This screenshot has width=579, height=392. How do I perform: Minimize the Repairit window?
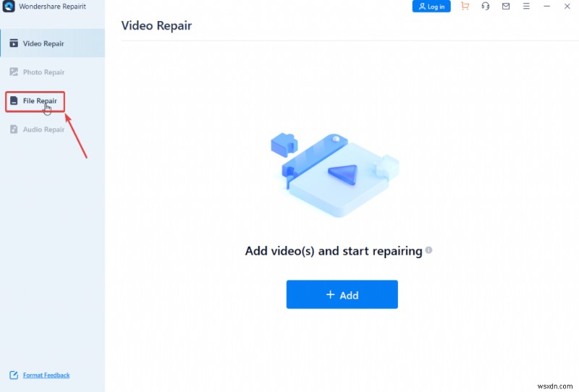[546, 7]
